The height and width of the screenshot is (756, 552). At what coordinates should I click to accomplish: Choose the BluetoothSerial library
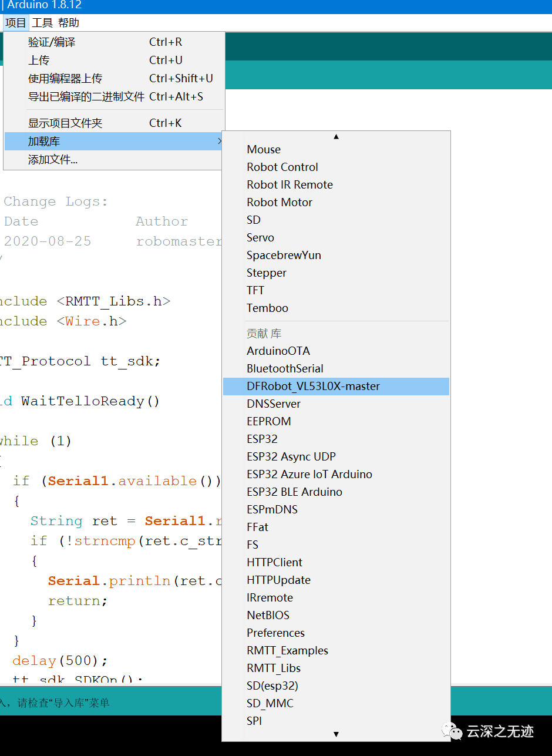[x=285, y=368]
